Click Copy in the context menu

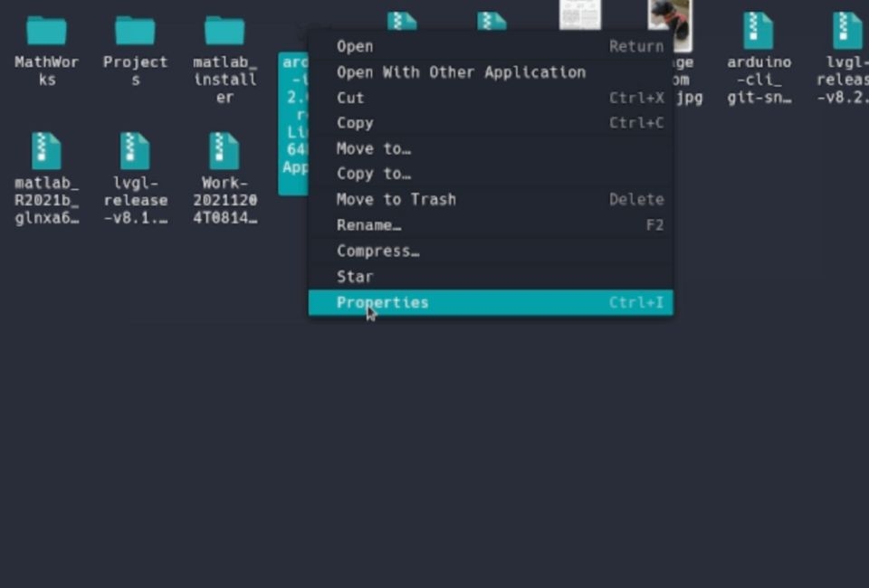tap(491, 123)
